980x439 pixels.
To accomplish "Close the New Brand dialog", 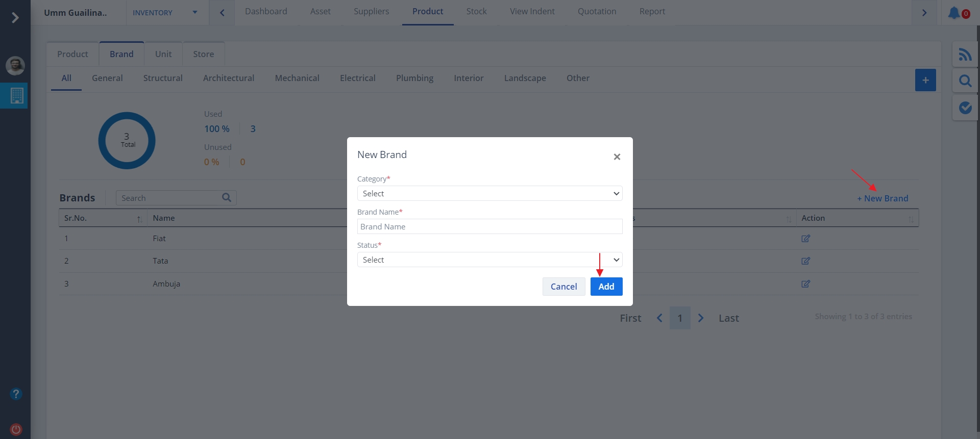I will point(617,157).
